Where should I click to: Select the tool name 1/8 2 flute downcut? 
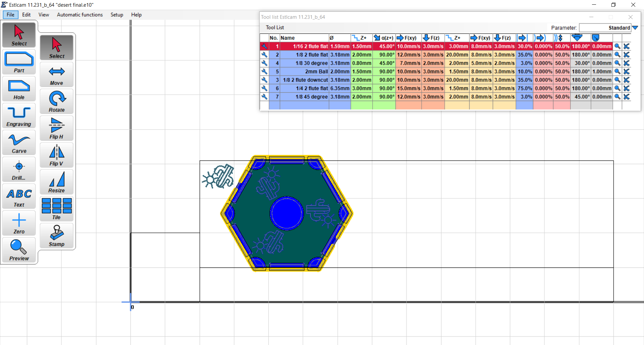(x=304, y=80)
